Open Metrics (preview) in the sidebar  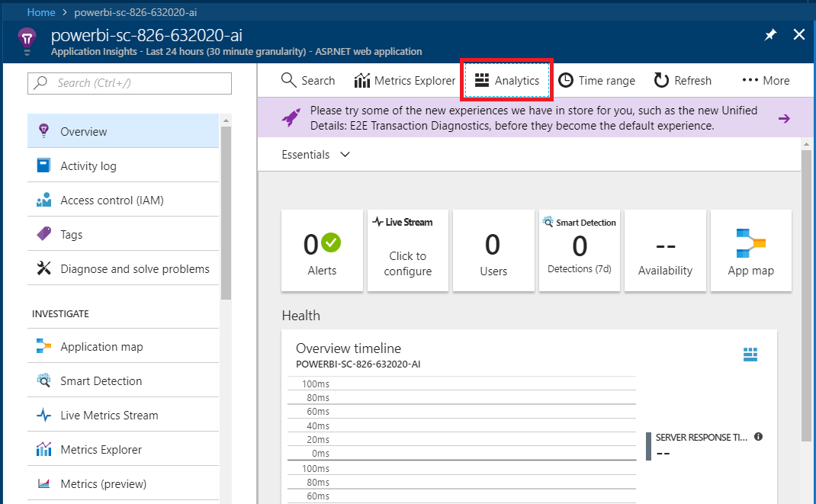tap(123, 483)
